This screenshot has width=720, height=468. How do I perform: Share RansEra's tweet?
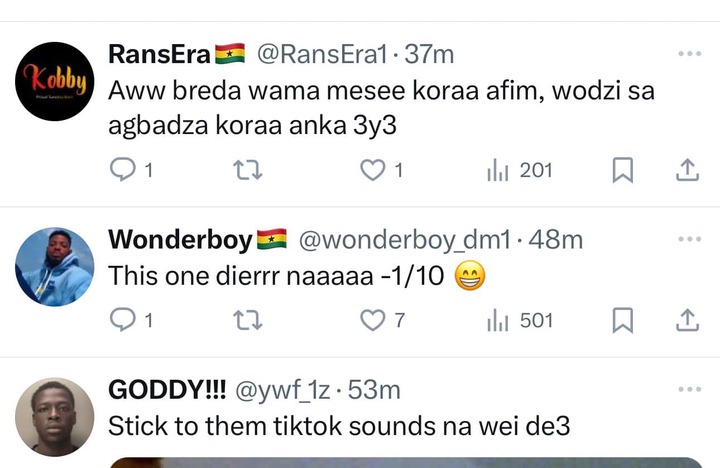pyautogui.click(x=687, y=171)
